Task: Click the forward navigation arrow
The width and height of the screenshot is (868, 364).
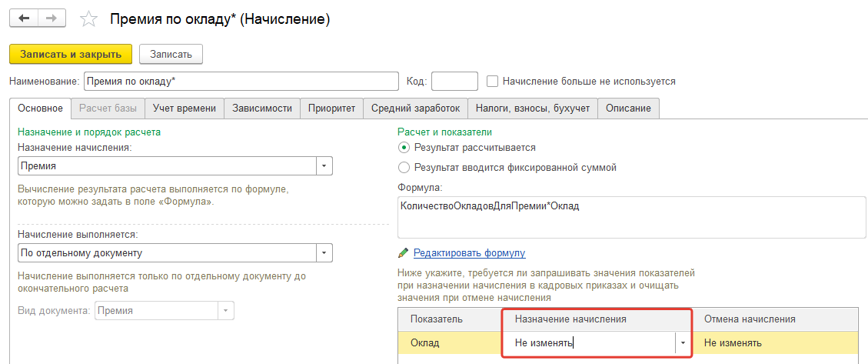Action: (x=51, y=18)
